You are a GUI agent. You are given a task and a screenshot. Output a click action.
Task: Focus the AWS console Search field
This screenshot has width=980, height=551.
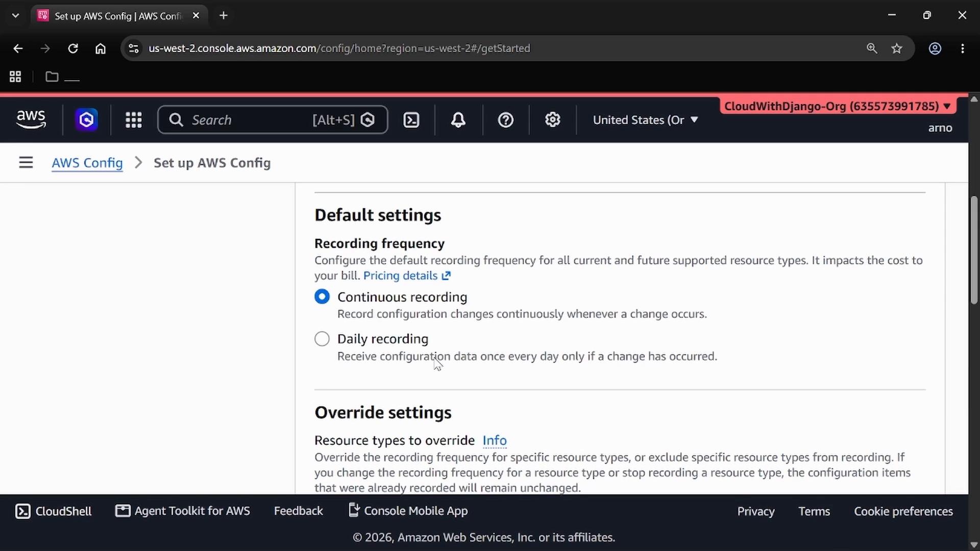point(273,120)
